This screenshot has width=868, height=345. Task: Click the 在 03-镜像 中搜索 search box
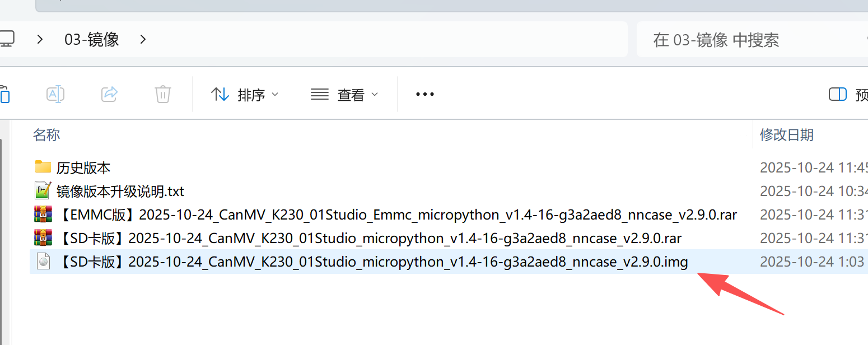pos(745,40)
